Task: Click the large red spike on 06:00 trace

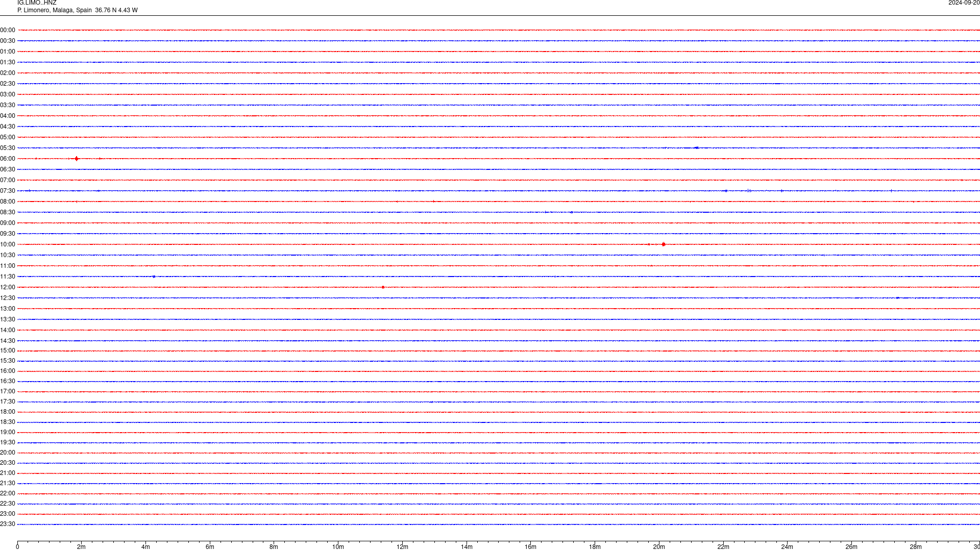Action: (x=77, y=159)
